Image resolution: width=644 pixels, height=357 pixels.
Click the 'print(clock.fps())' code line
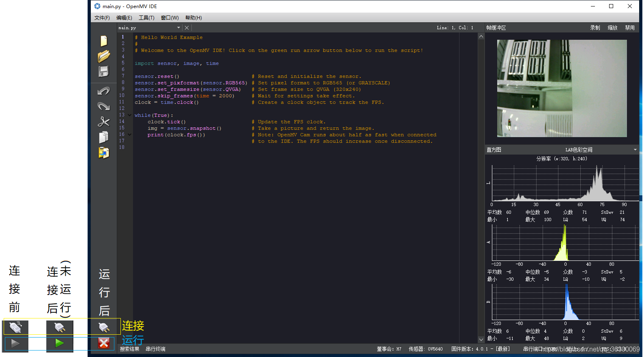point(176,135)
